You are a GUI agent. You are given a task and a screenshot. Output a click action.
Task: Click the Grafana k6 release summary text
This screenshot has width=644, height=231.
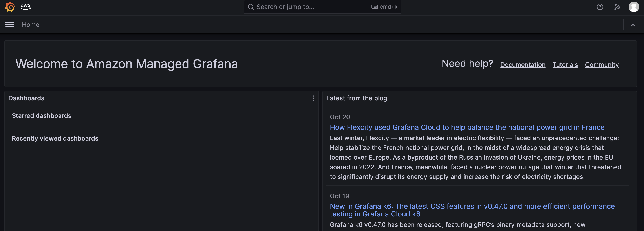click(457, 224)
